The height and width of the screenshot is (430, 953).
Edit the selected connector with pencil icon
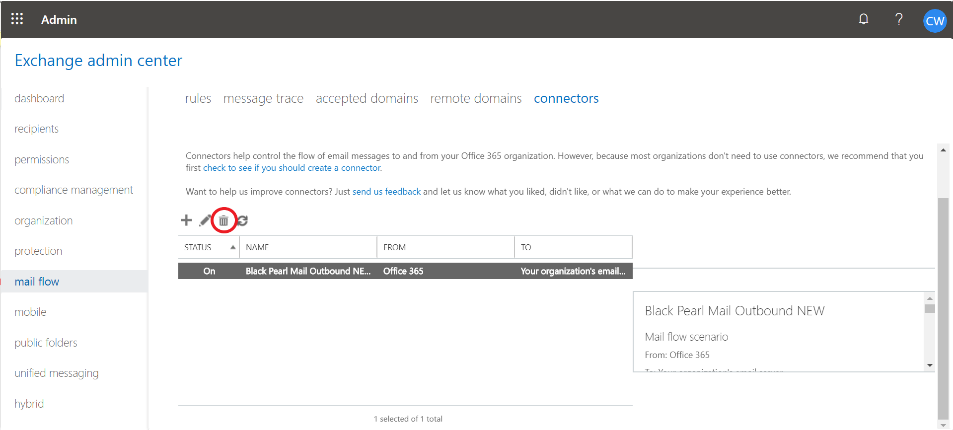point(205,221)
